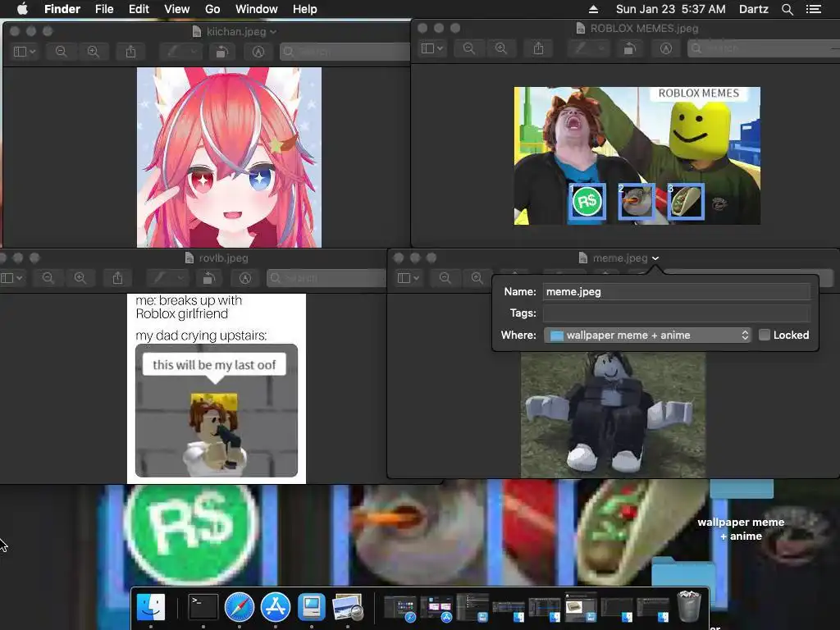The width and height of the screenshot is (840, 630).
Task: Select highlight pen in kiichan.jpeg toolbar
Action: pyautogui.click(x=173, y=52)
